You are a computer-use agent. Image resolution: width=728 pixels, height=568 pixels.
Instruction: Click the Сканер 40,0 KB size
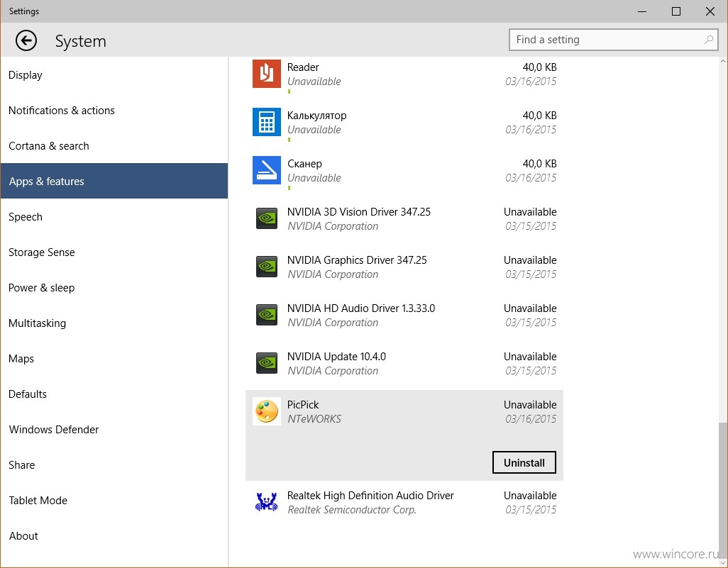click(x=539, y=164)
